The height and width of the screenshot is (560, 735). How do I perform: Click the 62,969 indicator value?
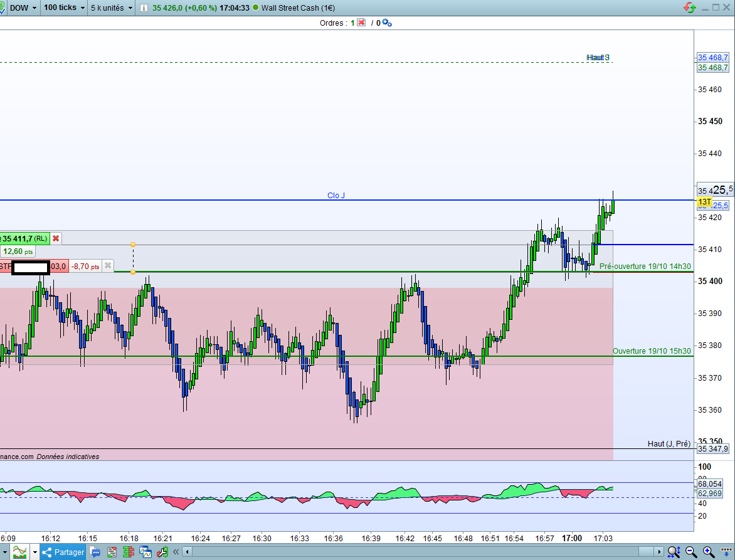(x=710, y=494)
